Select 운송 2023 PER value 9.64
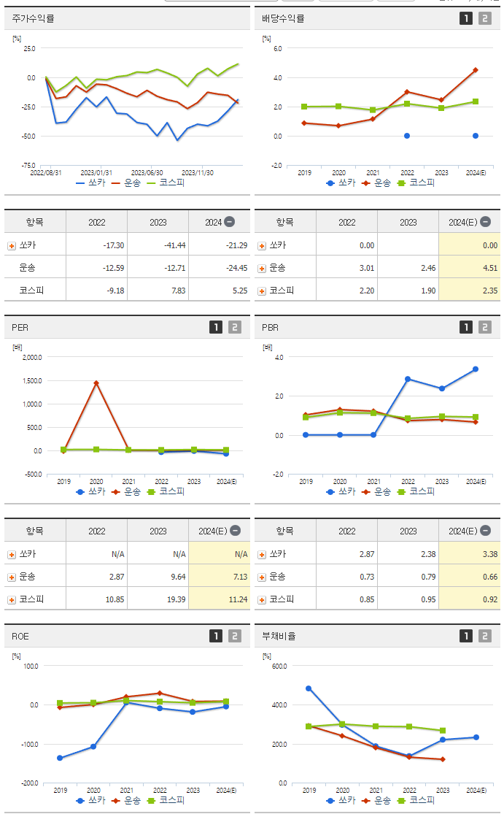The width and height of the screenshot is (504, 814). coord(178,577)
